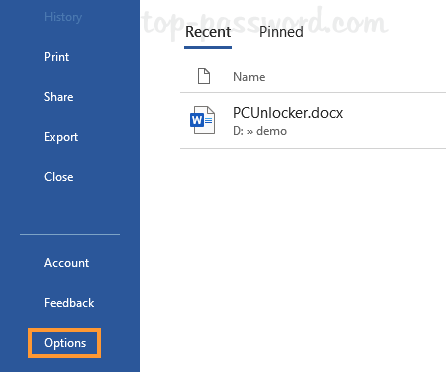
Task: Open the PCUnlocker.docx file name link
Action: click(288, 113)
